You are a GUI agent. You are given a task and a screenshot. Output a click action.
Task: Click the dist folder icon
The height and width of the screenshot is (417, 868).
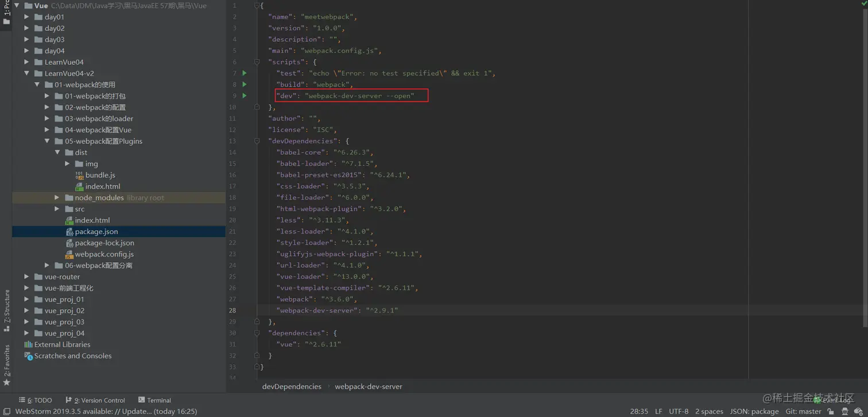pyautogui.click(x=69, y=153)
